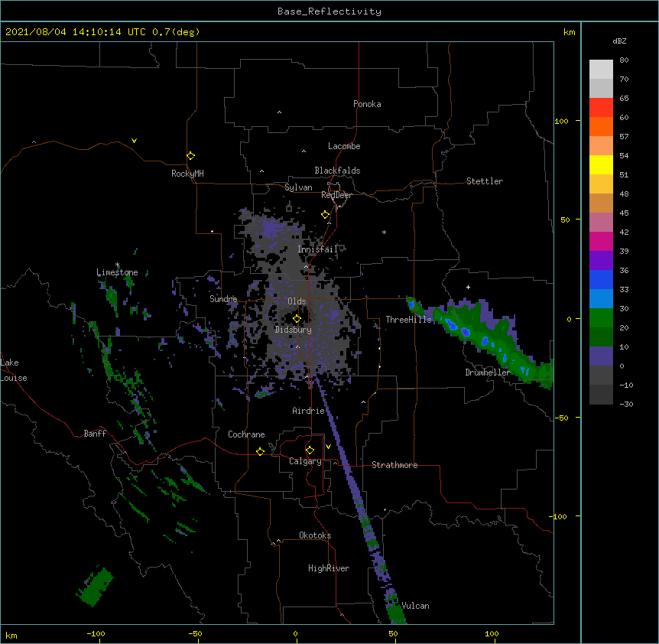Pick the light orange 57–54 dBZ swatch

(601, 146)
